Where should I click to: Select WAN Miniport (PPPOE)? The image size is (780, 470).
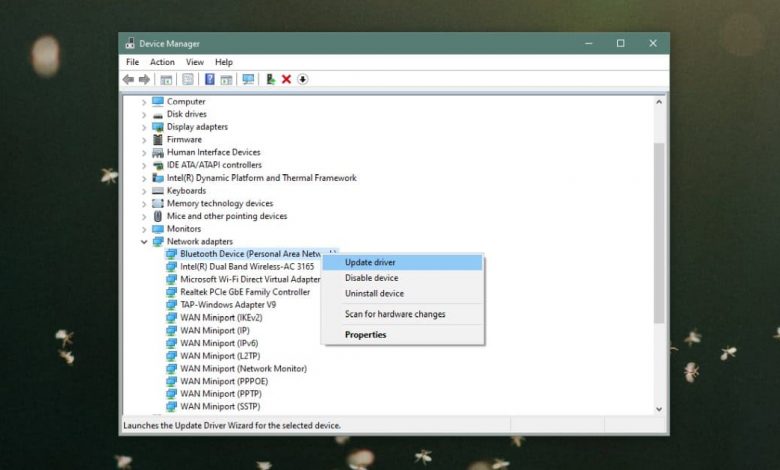click(x=224, y=381)
